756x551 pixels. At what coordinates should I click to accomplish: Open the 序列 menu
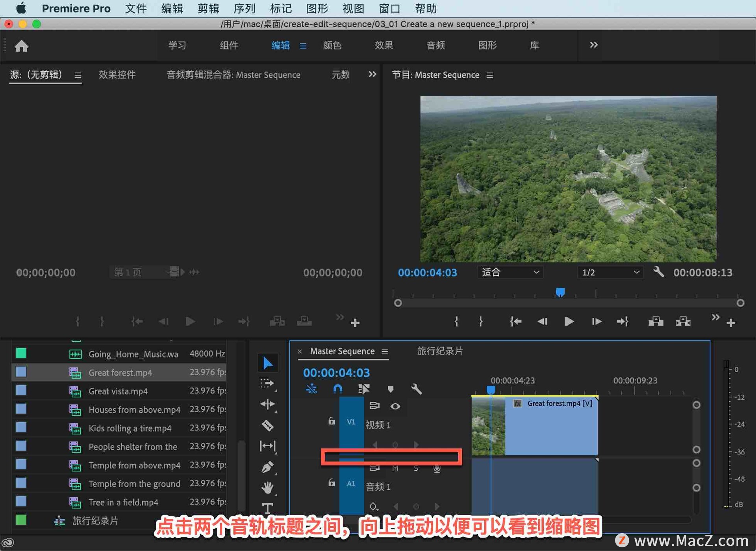tap(244, 8)
